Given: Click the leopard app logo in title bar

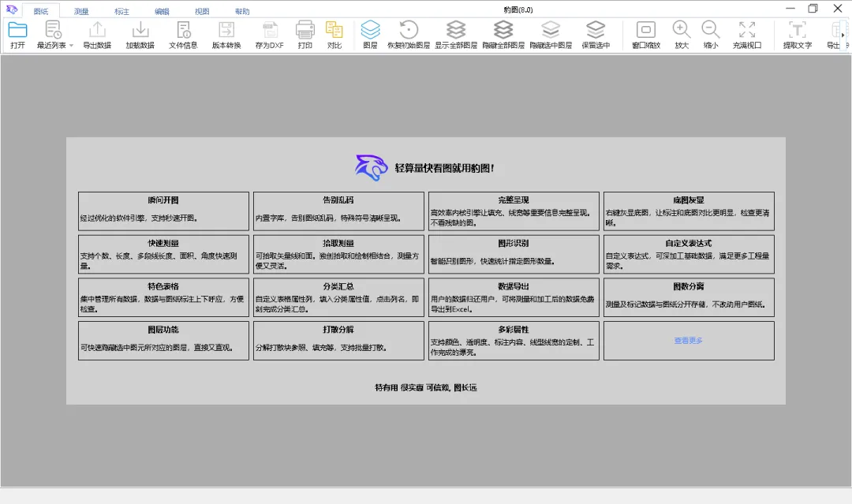Looking at the screenshot, I should click(11, 9).
